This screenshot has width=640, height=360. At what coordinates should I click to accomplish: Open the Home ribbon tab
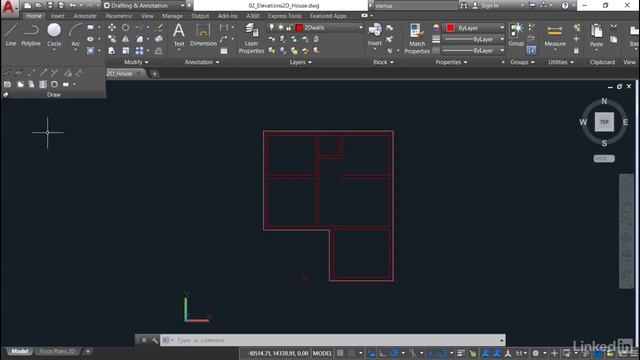click(x=34, y=16)
